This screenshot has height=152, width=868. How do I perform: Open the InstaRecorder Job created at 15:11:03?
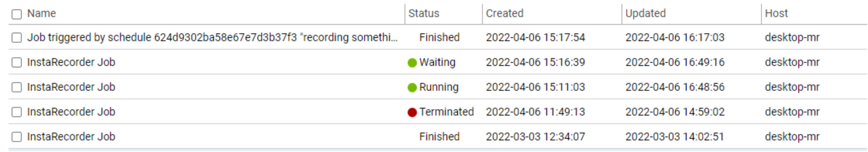[x=71, y=87]
